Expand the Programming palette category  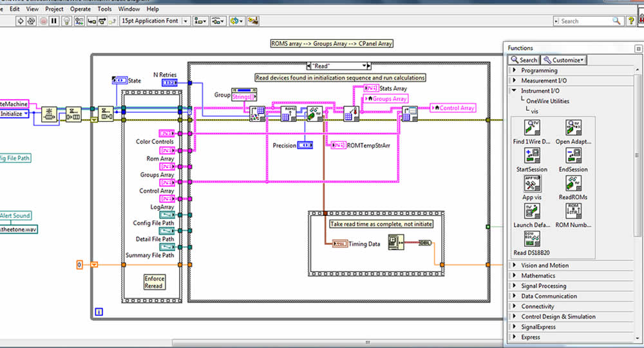click(571, 70)
